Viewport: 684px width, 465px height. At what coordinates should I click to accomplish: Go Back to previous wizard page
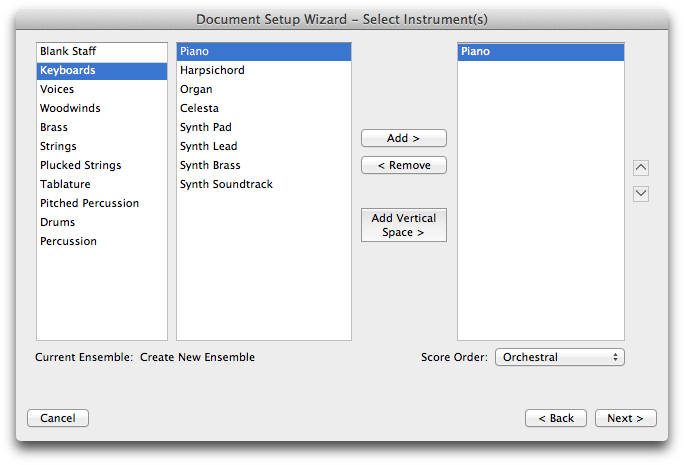[556, 418]
